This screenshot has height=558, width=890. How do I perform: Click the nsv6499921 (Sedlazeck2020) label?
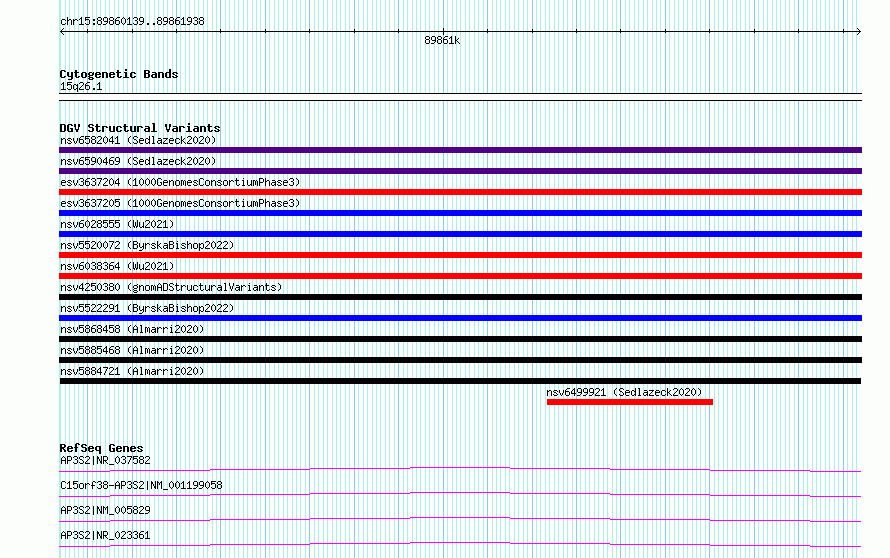coord(624,392)
